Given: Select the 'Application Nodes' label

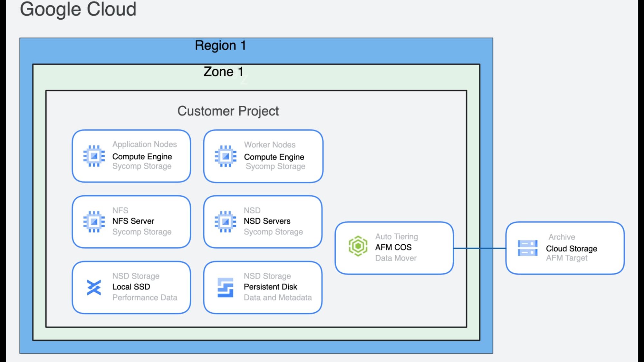Looking at the screenshot, I should [x=144, y=144].
